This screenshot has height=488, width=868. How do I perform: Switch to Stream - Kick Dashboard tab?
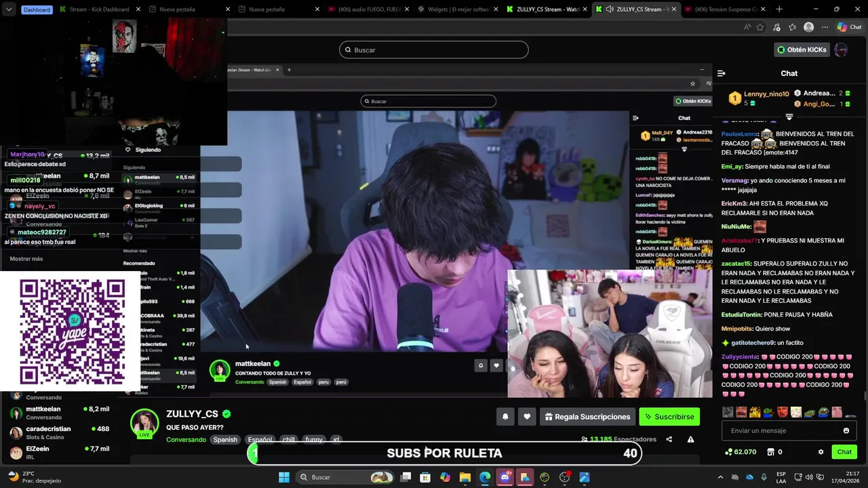100,9
